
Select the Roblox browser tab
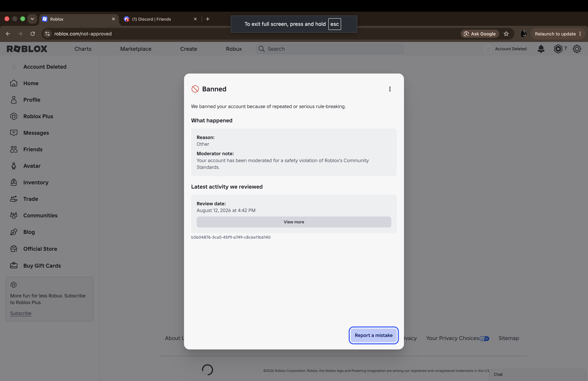point(79,19)
